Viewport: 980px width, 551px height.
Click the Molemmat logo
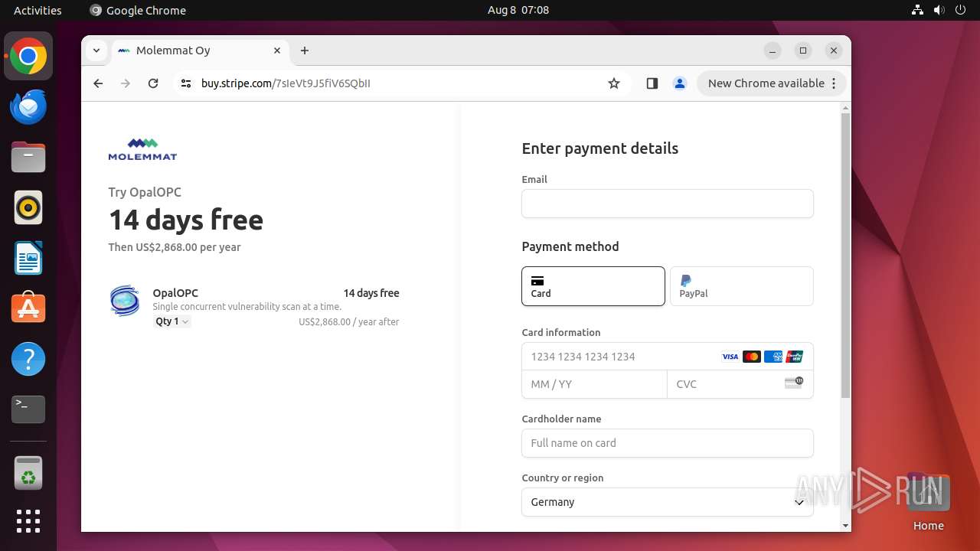pos(142,149)
